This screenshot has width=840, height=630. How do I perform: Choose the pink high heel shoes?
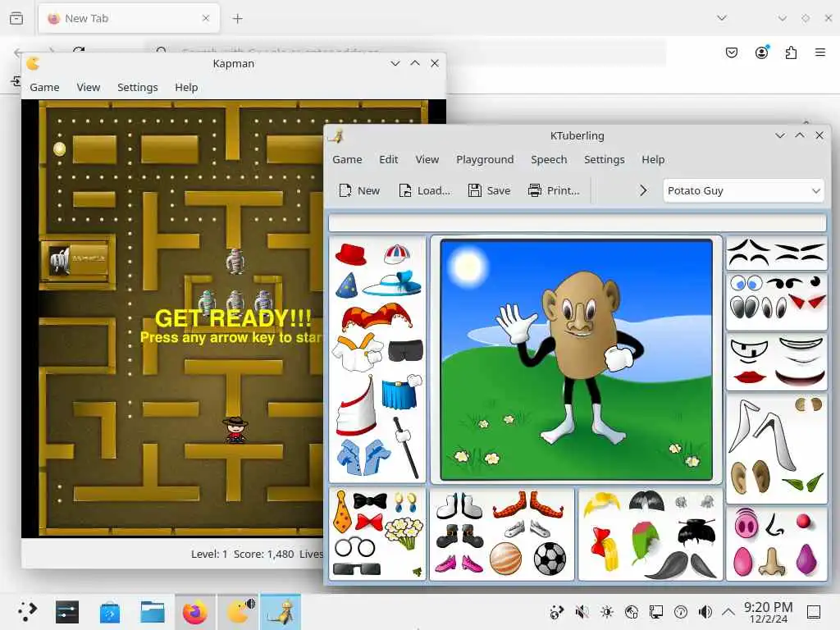click(x=459, y=563)
